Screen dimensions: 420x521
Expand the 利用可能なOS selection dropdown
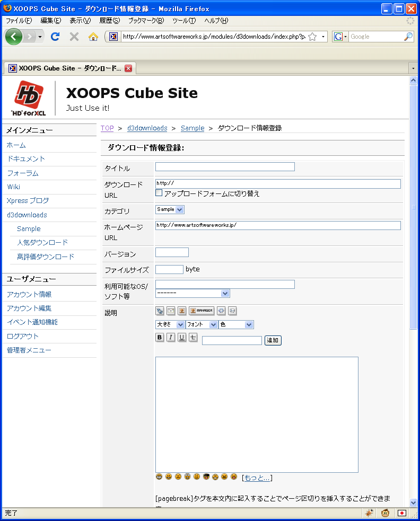(x=192, y=293)
